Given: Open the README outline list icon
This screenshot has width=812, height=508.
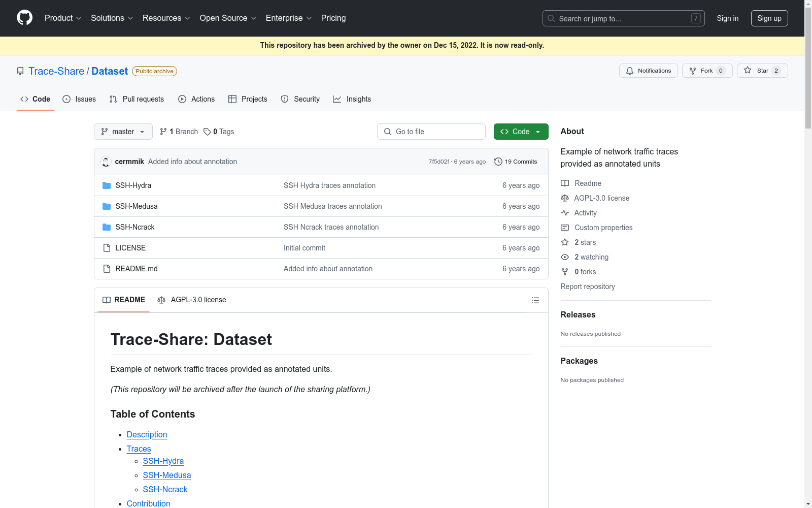Looking at the screenshot, I should pyautogui.click(x=535, y=300).
